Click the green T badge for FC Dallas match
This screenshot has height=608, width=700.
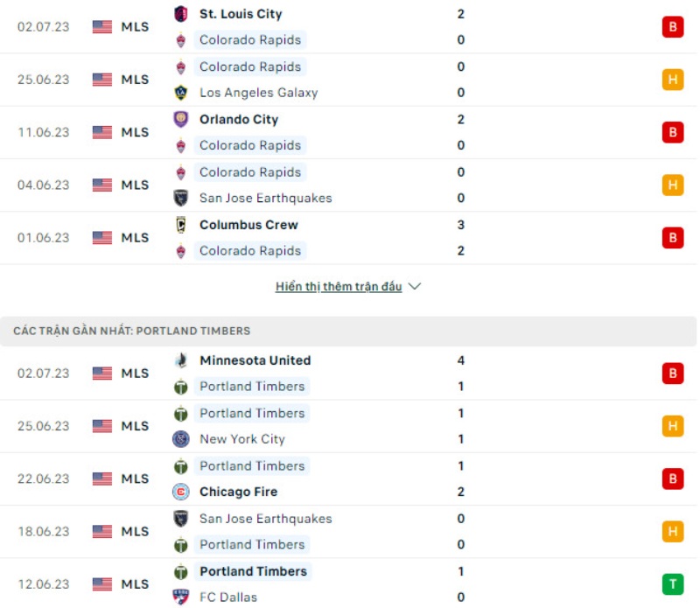pos(672,584)
